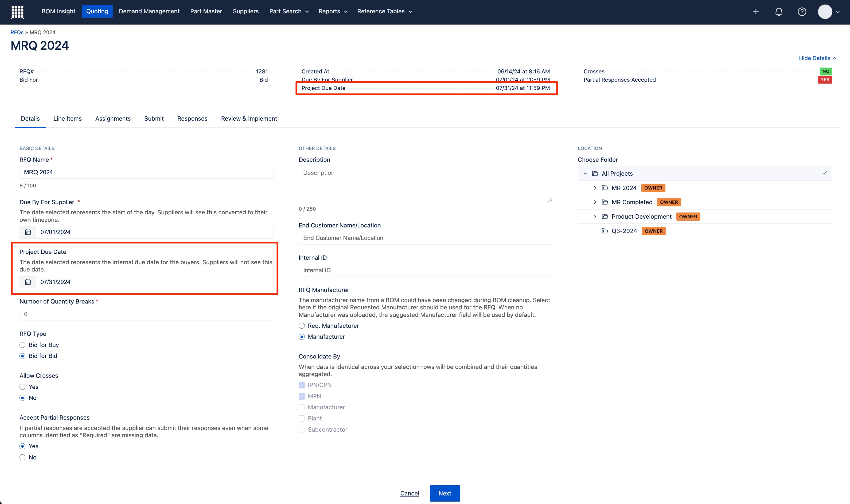Click the user avatar circle
850x504 pixels.
(x=825, y=12)
